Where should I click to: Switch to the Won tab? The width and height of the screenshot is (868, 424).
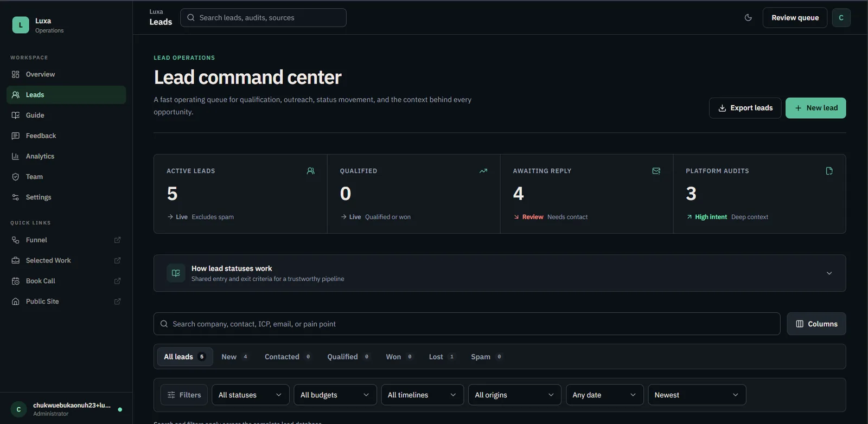(x=399, y=357)
